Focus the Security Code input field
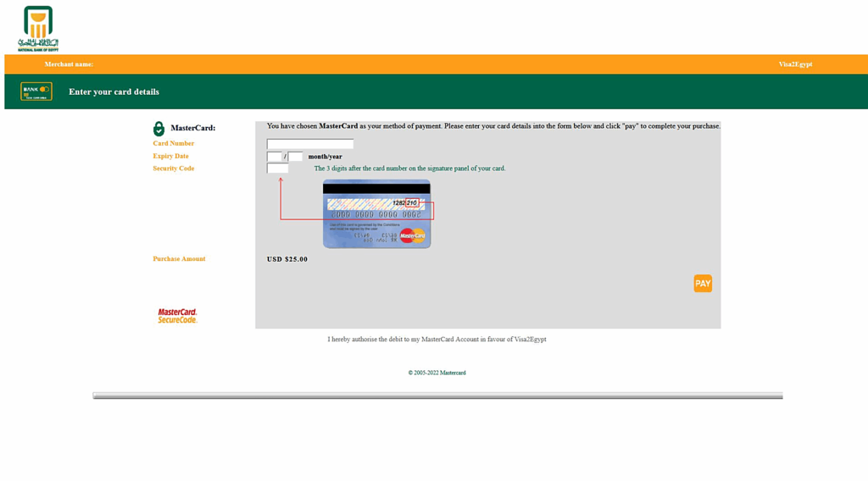 (x=277, y=169)
